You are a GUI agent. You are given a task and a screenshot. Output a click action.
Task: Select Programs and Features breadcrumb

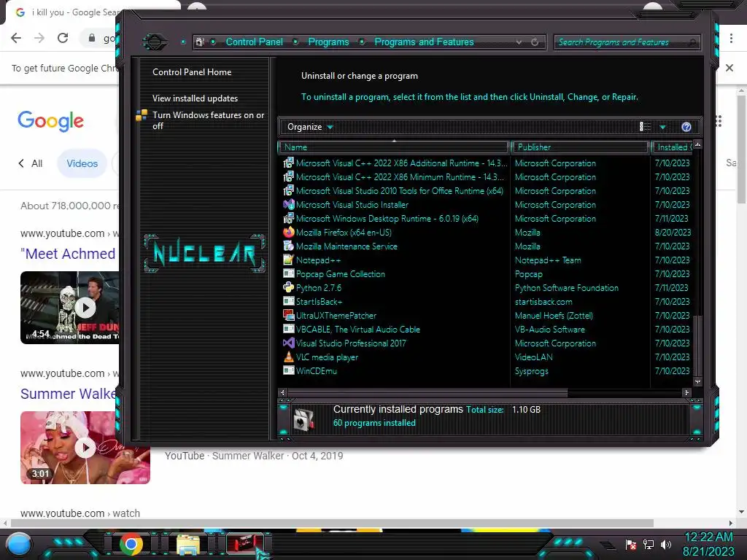(x=424, y=42)
